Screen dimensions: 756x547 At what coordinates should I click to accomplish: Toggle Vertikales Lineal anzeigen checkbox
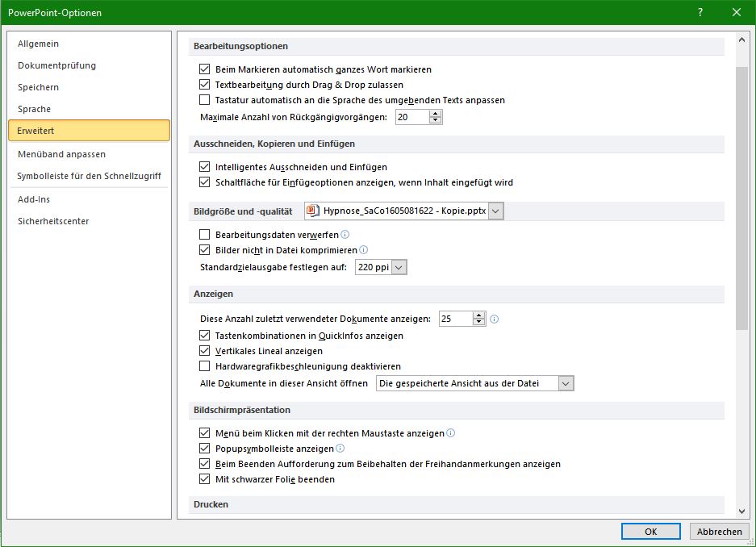tap(204, 351)
